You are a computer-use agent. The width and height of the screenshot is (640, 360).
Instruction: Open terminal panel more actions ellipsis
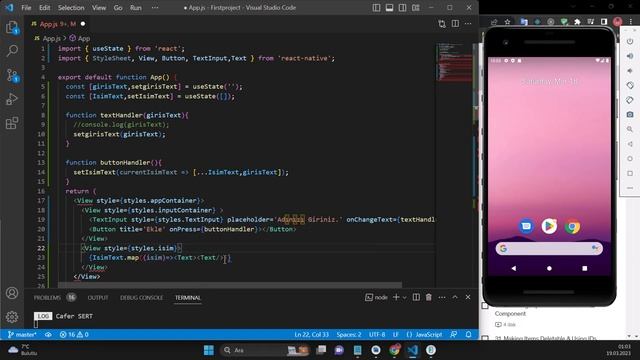tap(442, 297)
